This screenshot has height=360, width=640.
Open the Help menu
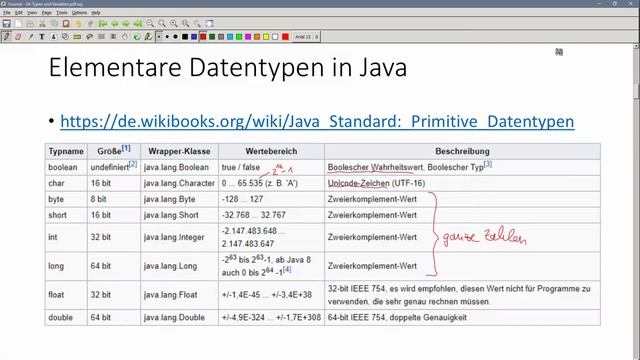tap(96, 13)
